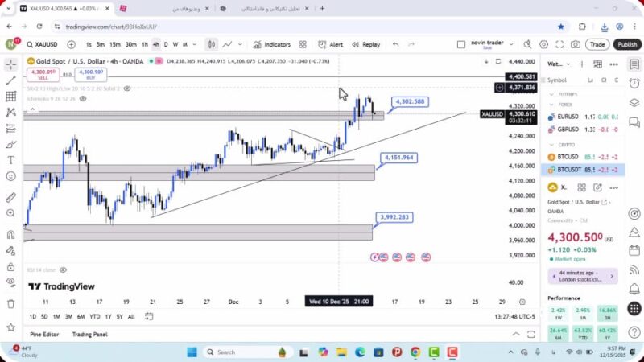Image resolution: width=644 pixels, height=362 pixels.
Task: Click the trash icon to remove drawings
Action: [10, 303]
